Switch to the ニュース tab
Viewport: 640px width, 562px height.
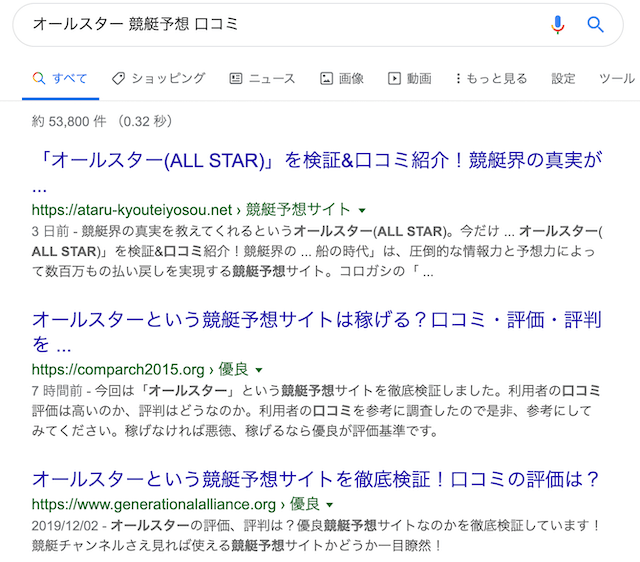point(262,78)
